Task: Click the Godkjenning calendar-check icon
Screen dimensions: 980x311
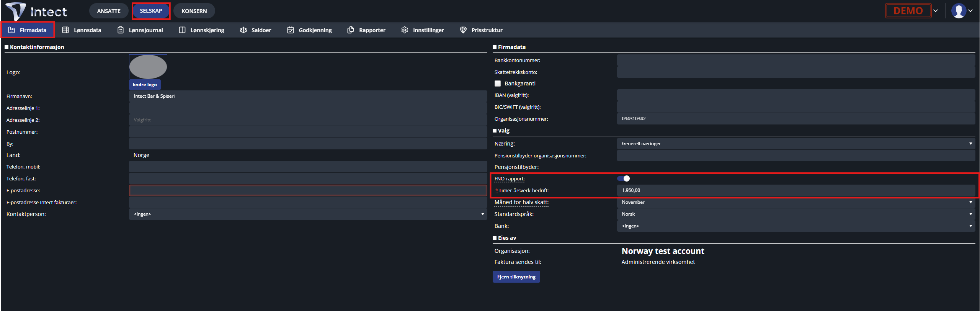Action: pos(291,30)
